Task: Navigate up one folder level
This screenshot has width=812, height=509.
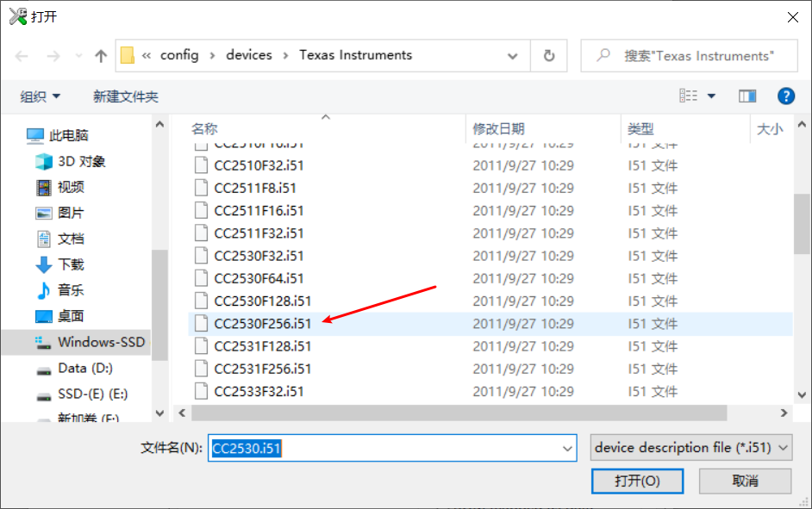Action: coord(100,55)
